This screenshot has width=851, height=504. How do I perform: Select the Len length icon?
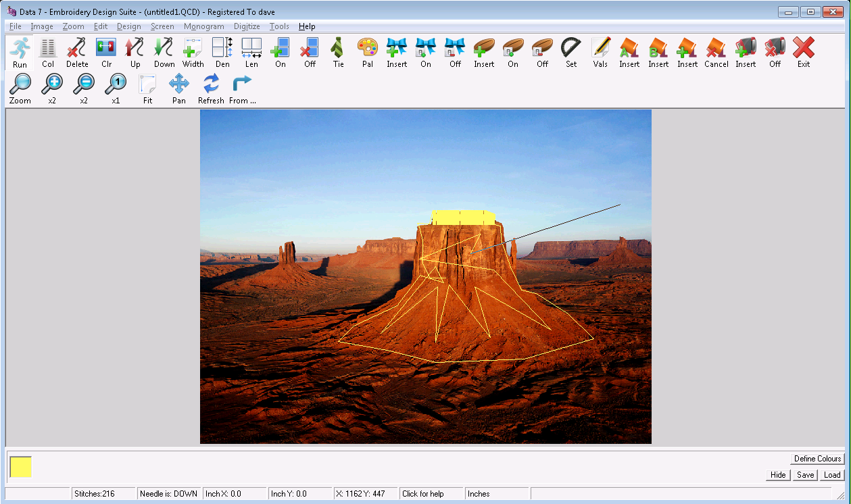click(x=251, y=48)
